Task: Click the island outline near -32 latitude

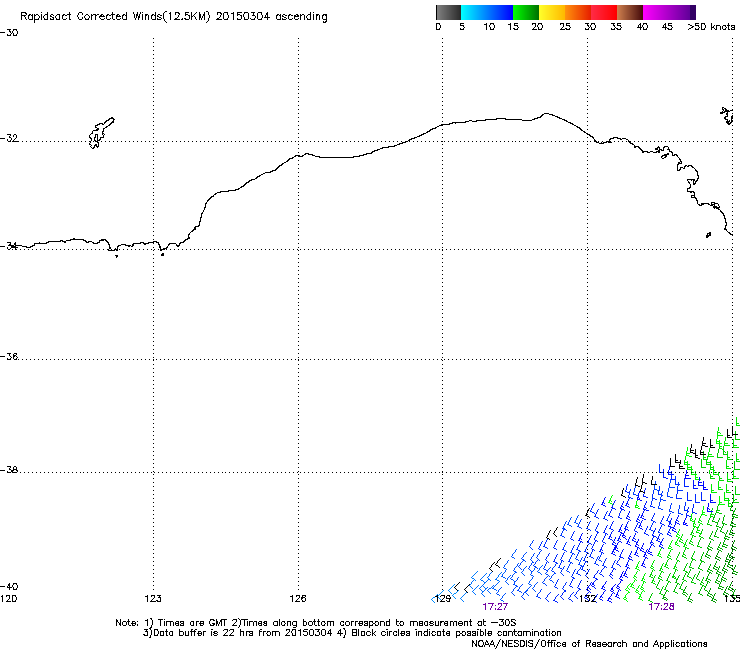Action: coord(101,133)
